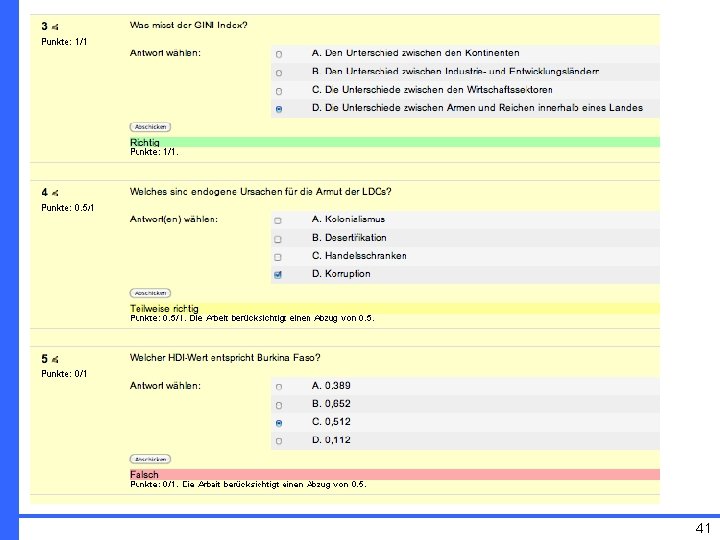Tick the Desertifikation checkbox
Viewport: 720px width, 540px height.
pyautogui.click(x=278, y=239)
